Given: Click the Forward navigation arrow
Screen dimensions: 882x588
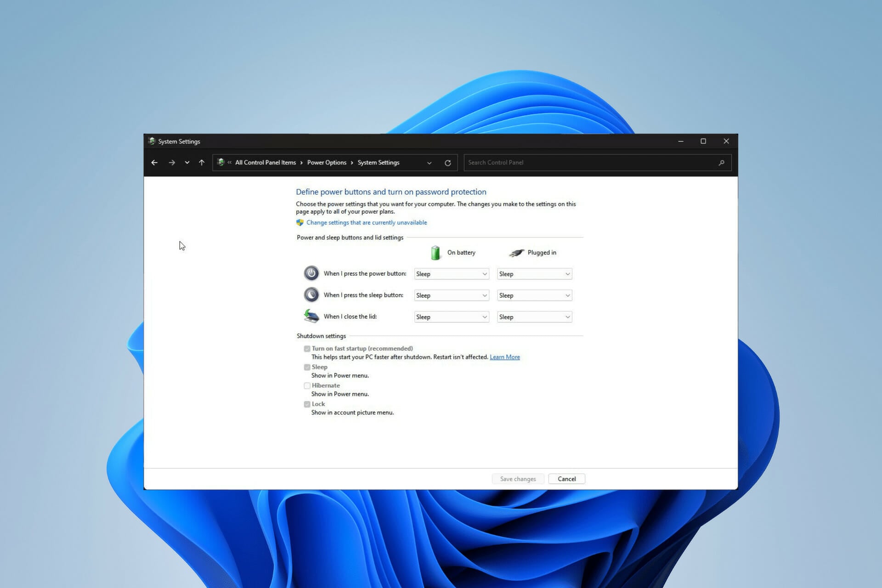Looking at the screenshot, I should (172, 163).
